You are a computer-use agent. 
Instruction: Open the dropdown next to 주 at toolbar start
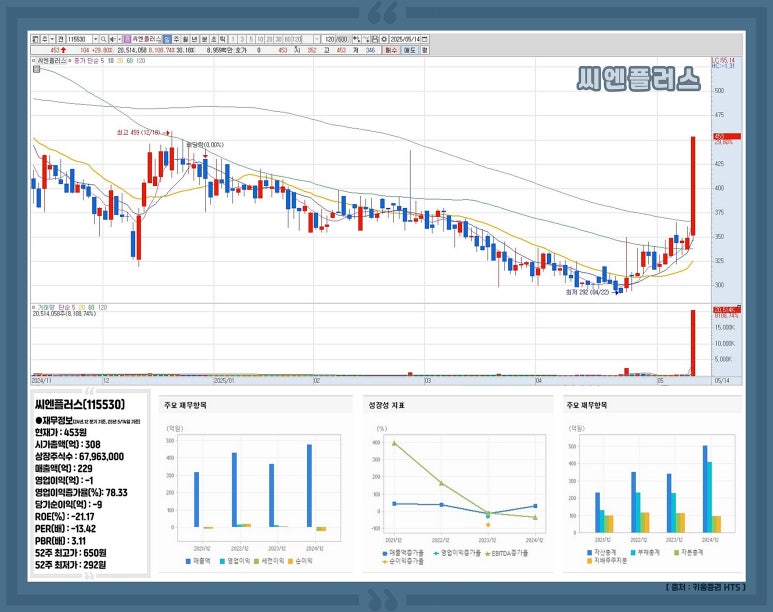click(x=52, y=39)
